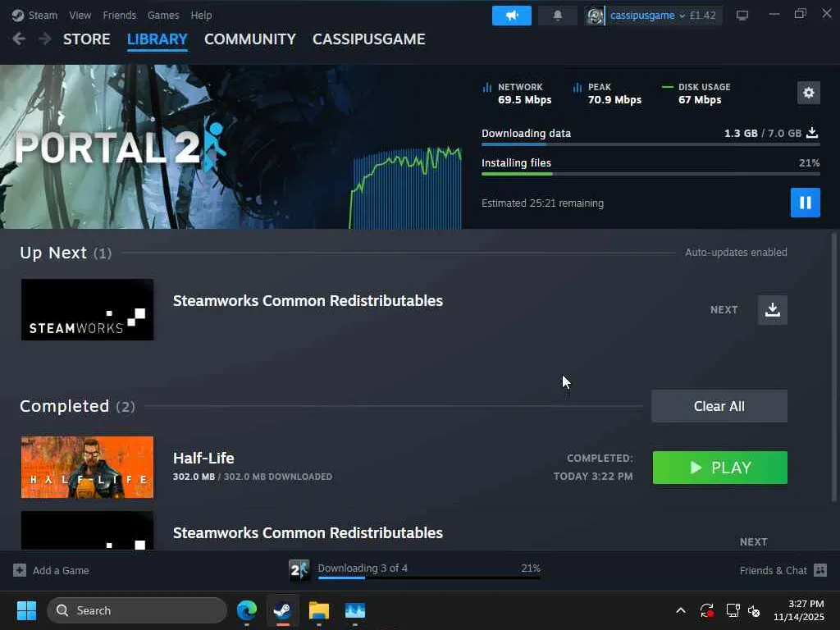The height and width of the screenshot is (630, 840).
Task: Click the bottom download progress bar
Action: 429,578
